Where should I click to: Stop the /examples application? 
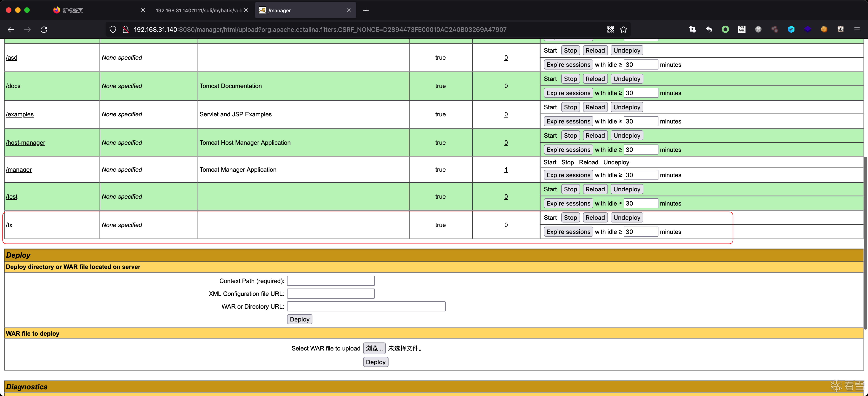(x=570, y=107)
